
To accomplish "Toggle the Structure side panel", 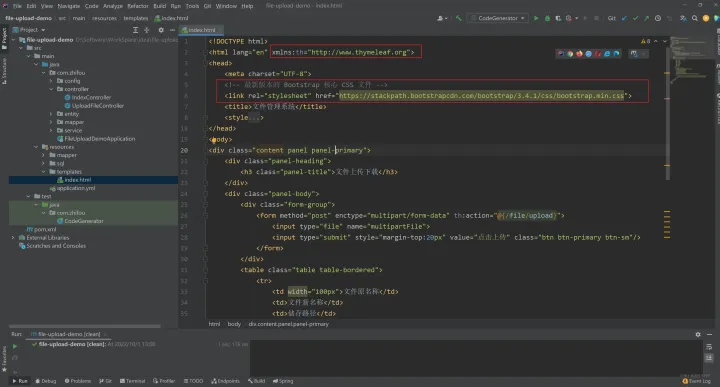I will click(4, 71).
